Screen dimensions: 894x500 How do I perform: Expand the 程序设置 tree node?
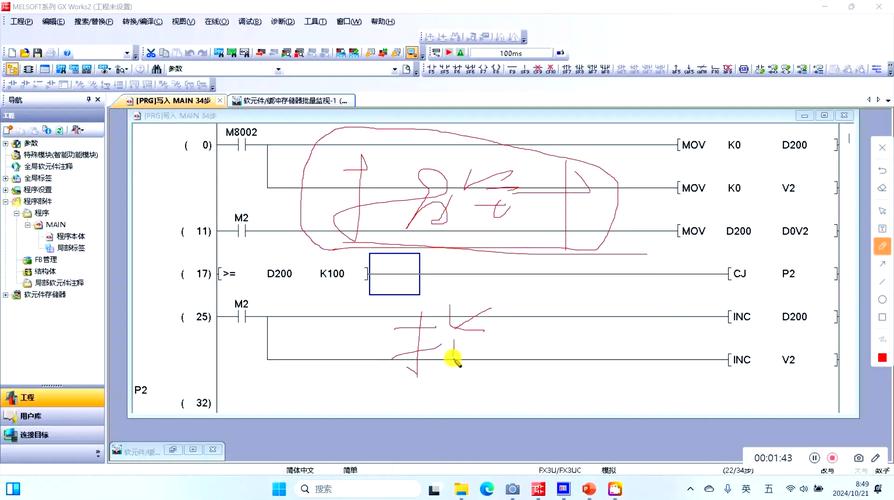click(6, 190)
